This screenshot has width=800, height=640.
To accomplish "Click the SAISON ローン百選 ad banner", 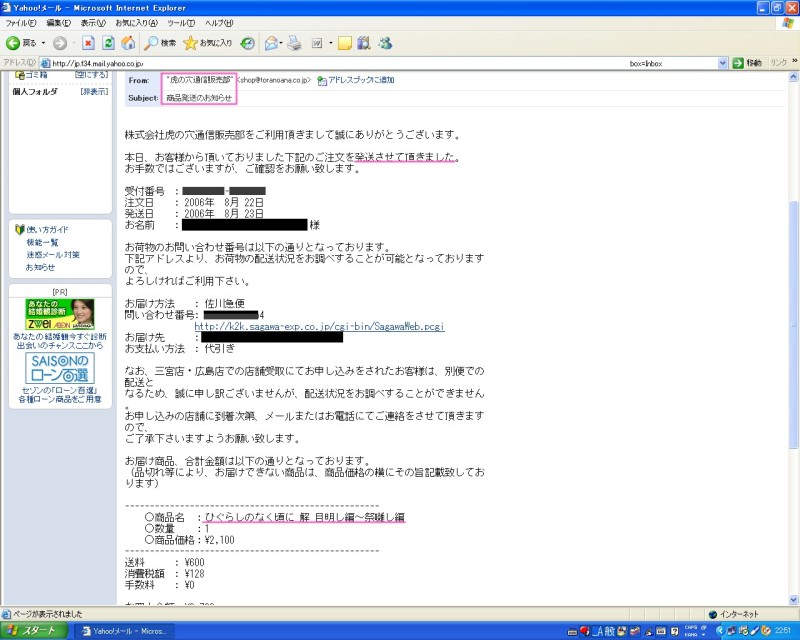I will (60, 367).
